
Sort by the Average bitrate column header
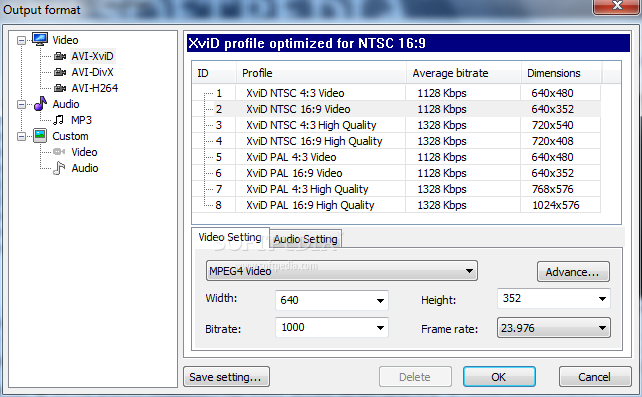[x=464, y=73]
